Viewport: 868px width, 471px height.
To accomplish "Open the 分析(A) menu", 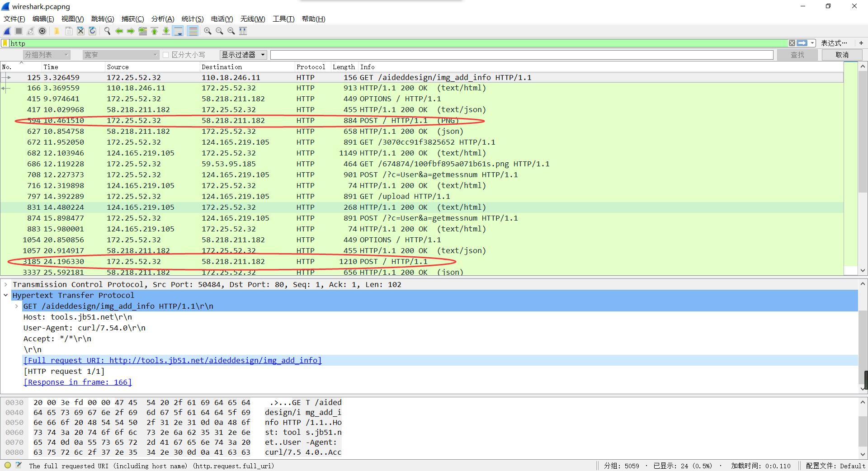I will (x=162, y=19).
